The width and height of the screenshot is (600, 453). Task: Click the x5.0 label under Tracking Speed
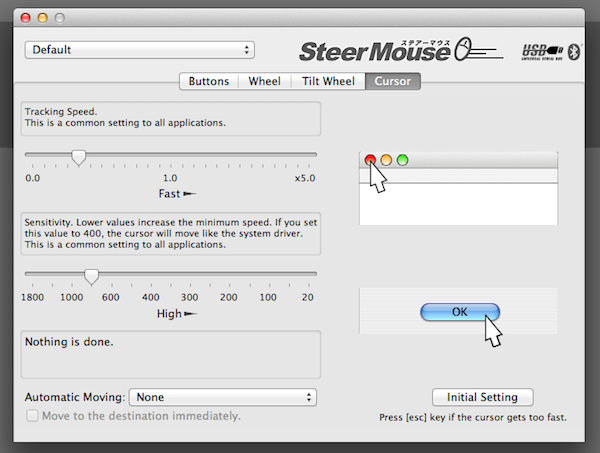coord(305,178)
